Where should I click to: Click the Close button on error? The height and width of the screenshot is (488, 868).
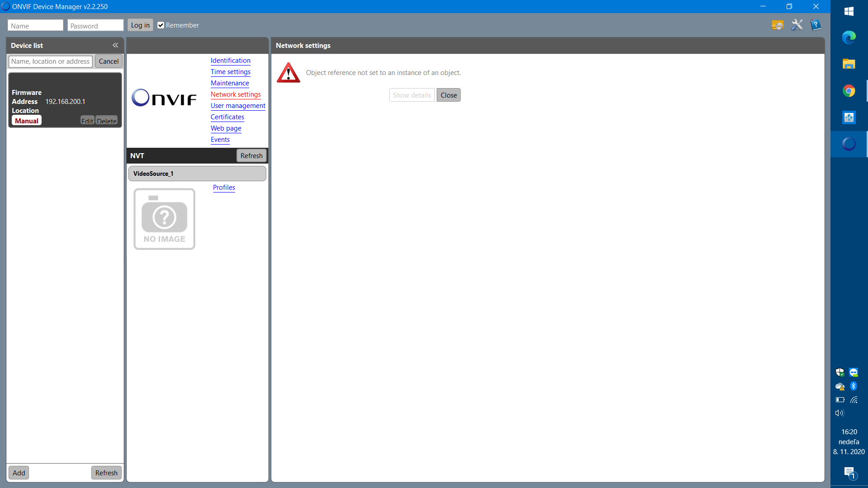pos(448,95)
